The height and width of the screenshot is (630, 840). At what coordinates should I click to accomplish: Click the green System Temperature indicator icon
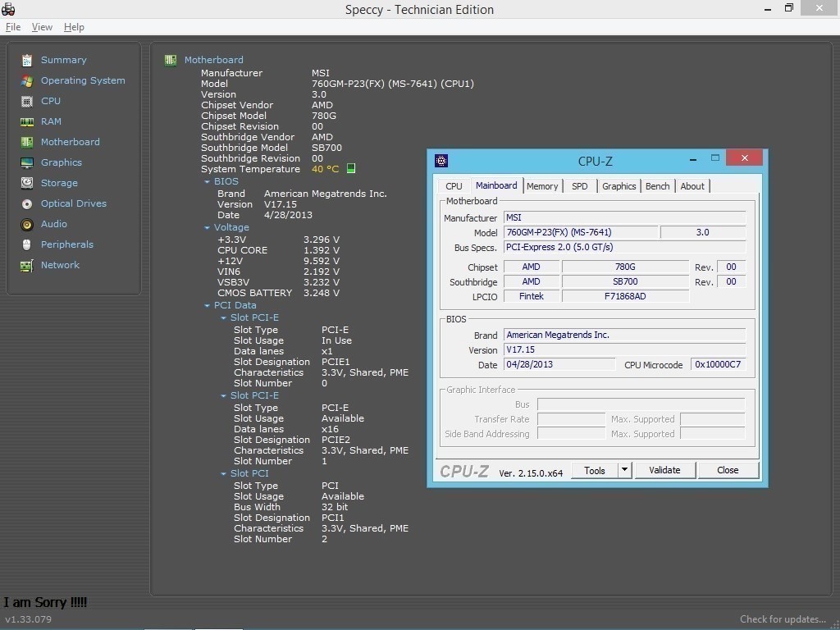pos(351,168)
